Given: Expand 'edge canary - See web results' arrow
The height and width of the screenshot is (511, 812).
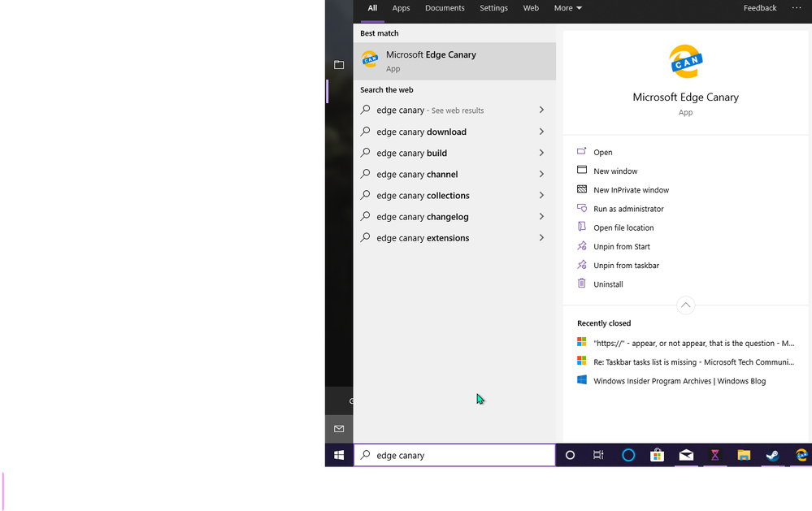Looking at the screenshot, I should (541, 110).
